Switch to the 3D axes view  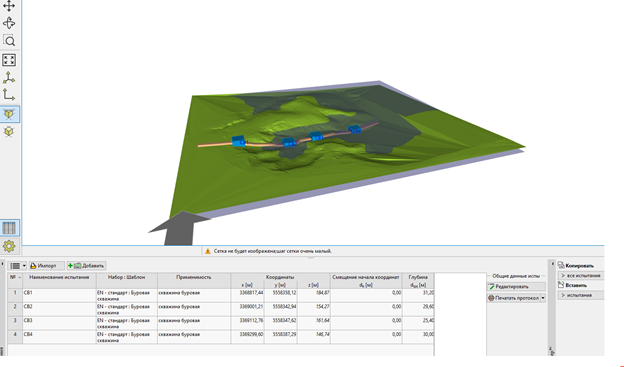[x=9, y=78]
